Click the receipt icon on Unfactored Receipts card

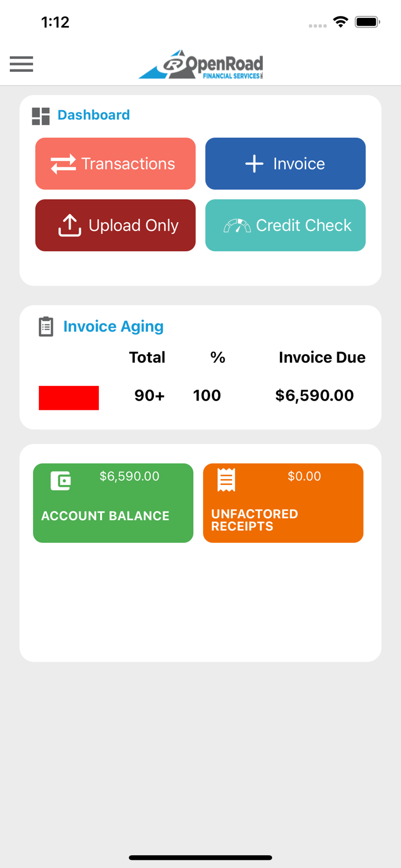(226, 479)
